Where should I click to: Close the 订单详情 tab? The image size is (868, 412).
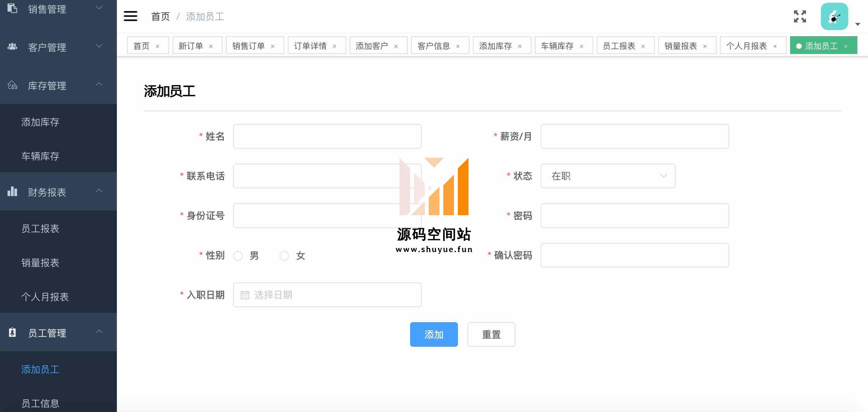pyautogui.click(x=335, y=46)
